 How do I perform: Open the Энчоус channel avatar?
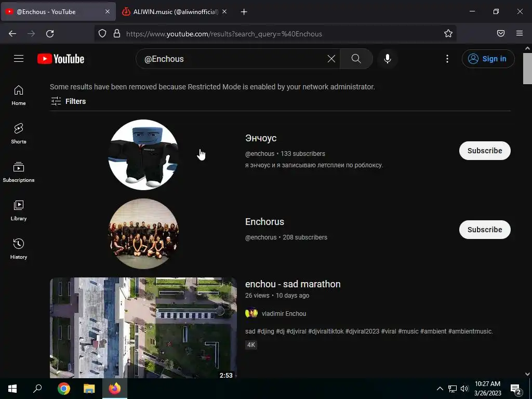point(143,155)
